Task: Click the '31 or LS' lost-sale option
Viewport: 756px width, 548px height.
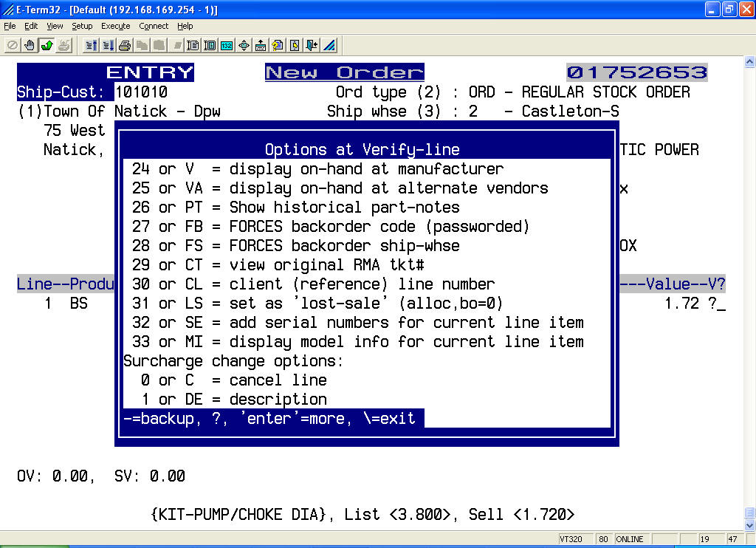Action: click(x=317, y=304)
